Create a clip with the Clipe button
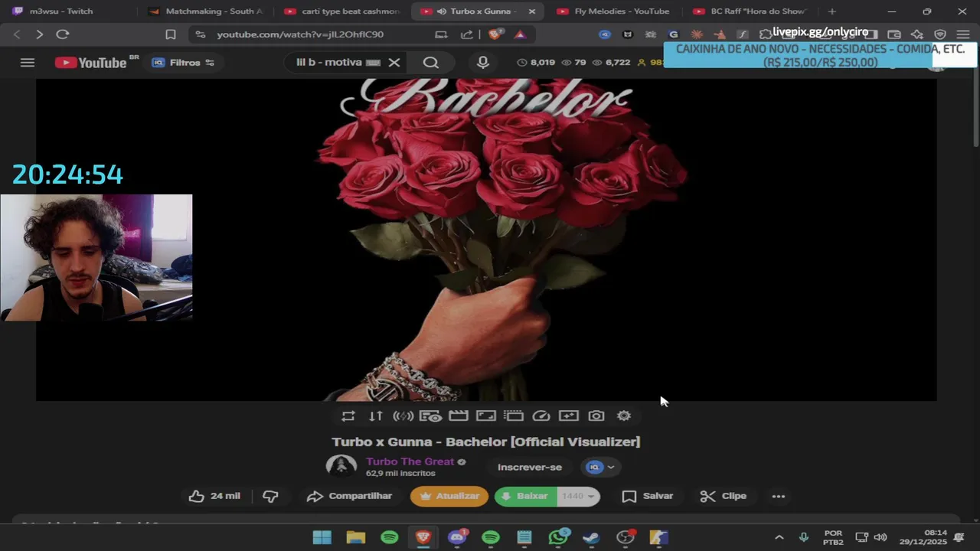Image resolution: width=980 pixels, height=551 pixels. pos(724,496)
